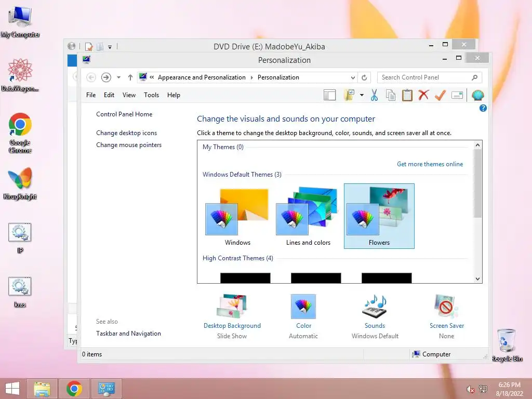Expand the recent locations dropdown arrow
Screen dimensions: 532x399
pyautogui.click(x=118, y=77)
